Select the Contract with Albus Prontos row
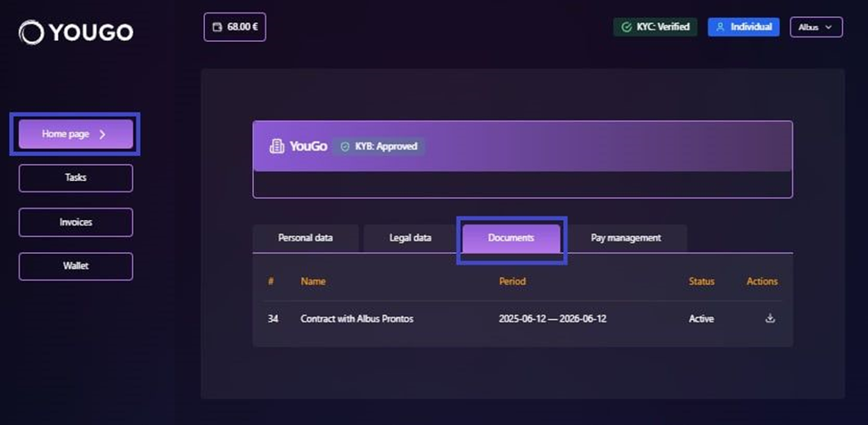This screenshot has height=425, width=868. point(522,319)
